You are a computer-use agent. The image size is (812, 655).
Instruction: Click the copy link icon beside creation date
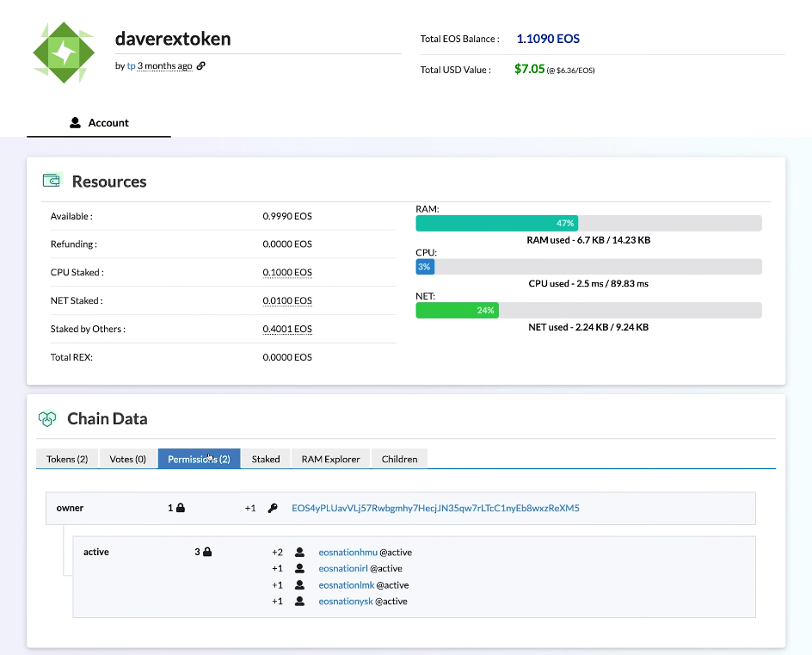201,66
